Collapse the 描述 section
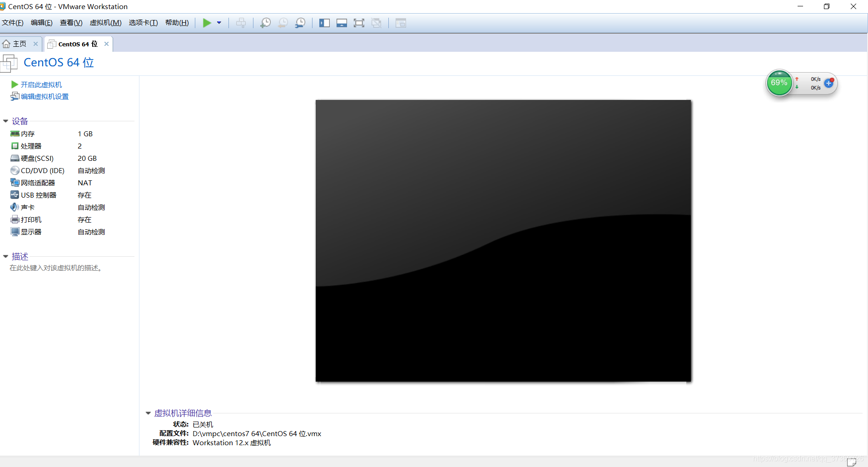The width and height of the screenshot is (868, 467). point(5,257)
